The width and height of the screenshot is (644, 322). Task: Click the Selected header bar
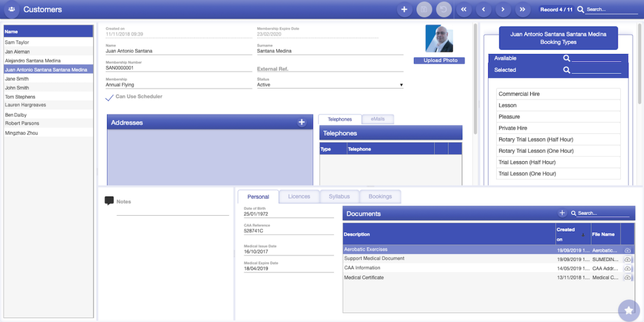(x=558, y=70)
